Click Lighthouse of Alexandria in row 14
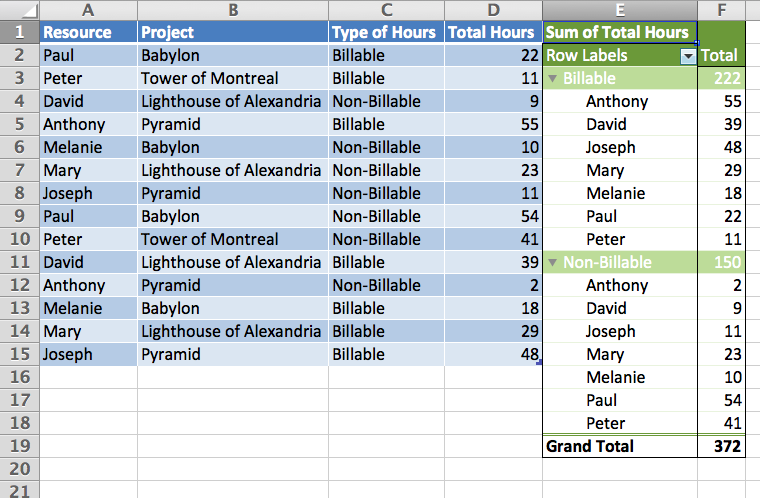Screen dimensions: 760x498 click(x=233, y=331)
